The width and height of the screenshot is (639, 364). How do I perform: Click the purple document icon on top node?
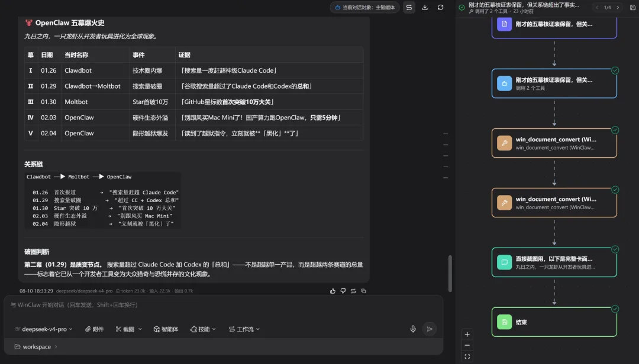504,24
